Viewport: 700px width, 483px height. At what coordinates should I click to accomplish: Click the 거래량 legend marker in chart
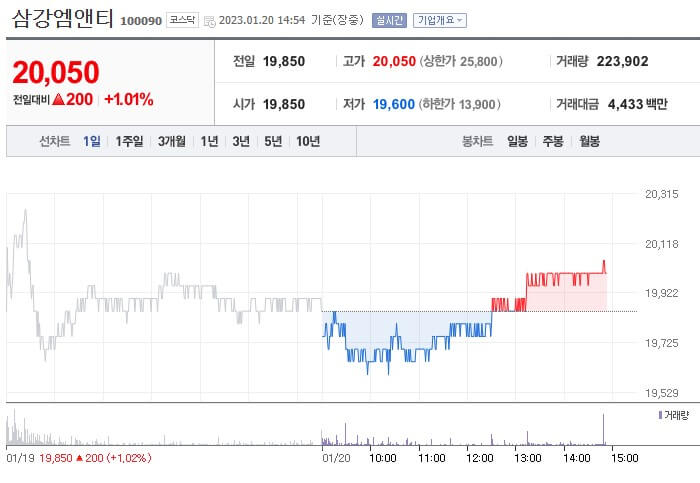(660, 415)
